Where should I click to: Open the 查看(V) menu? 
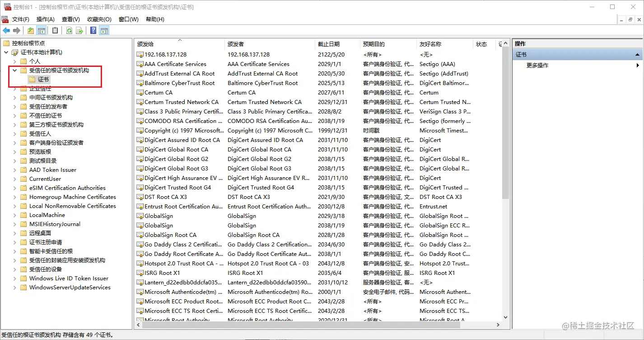click(x=71, y=19)
